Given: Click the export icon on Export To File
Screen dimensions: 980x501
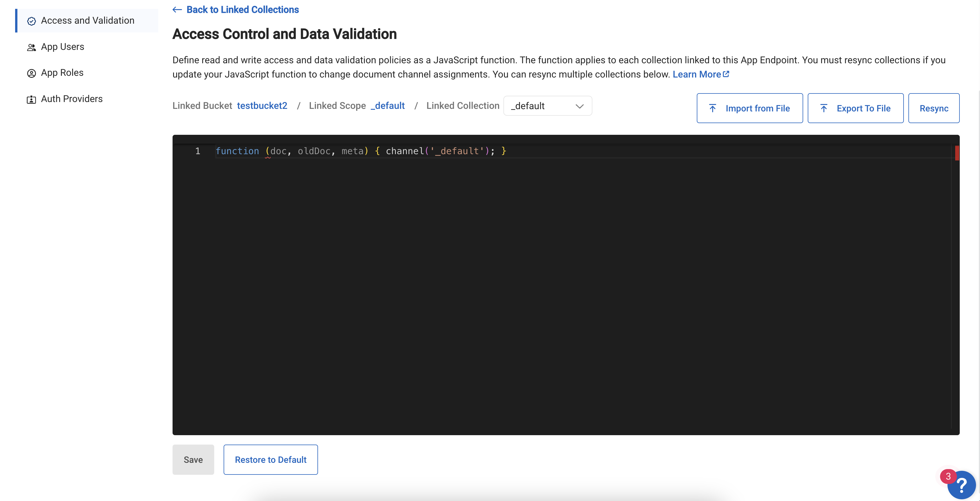Looking at the screenshot, I should (824, 108).
